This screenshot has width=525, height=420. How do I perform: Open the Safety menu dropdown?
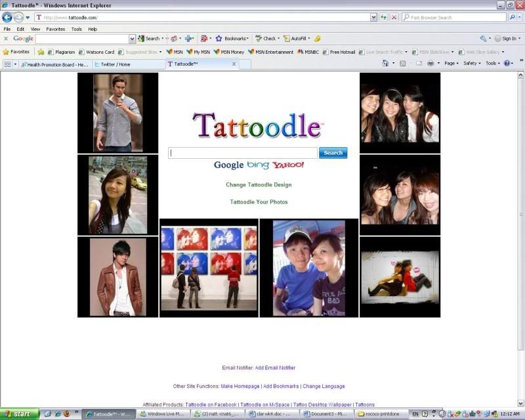(472, 63)
